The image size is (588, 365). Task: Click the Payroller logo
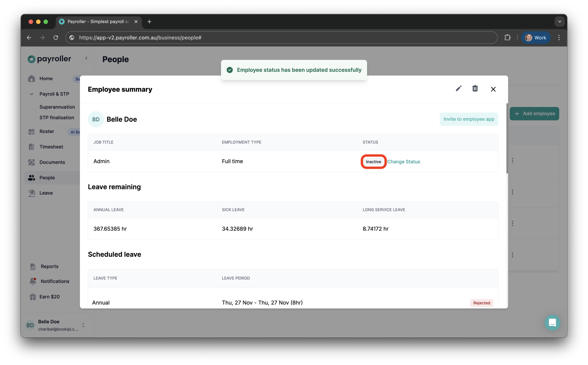[49, 59]
